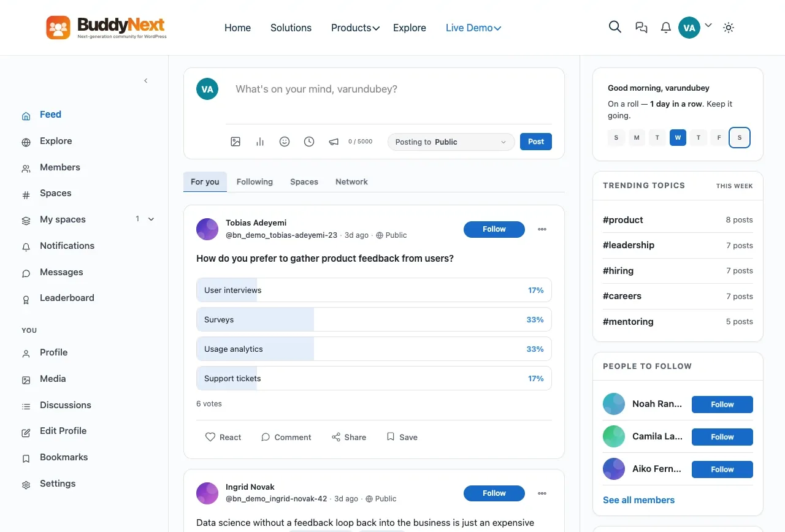Change Posting to Public audience dropdown
The image size is (785, 532).
click(x=451, y=142)
